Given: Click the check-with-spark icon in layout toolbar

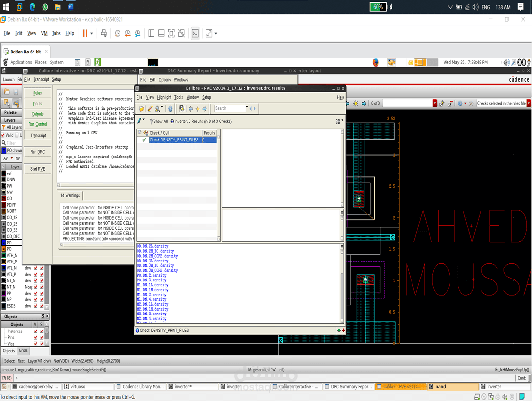Looking at the screenshot, I should coord(442,103).
